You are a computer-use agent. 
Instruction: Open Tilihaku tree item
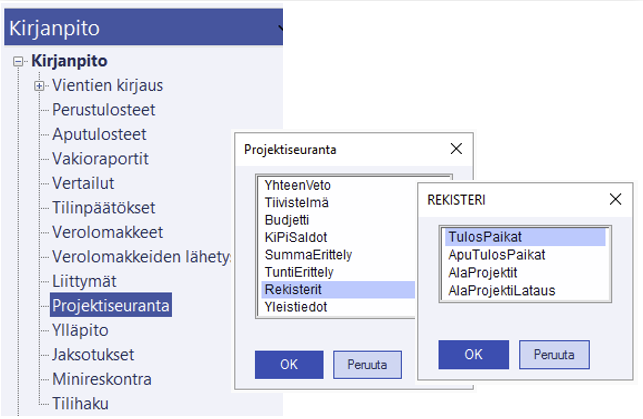[x=80, y=404]
